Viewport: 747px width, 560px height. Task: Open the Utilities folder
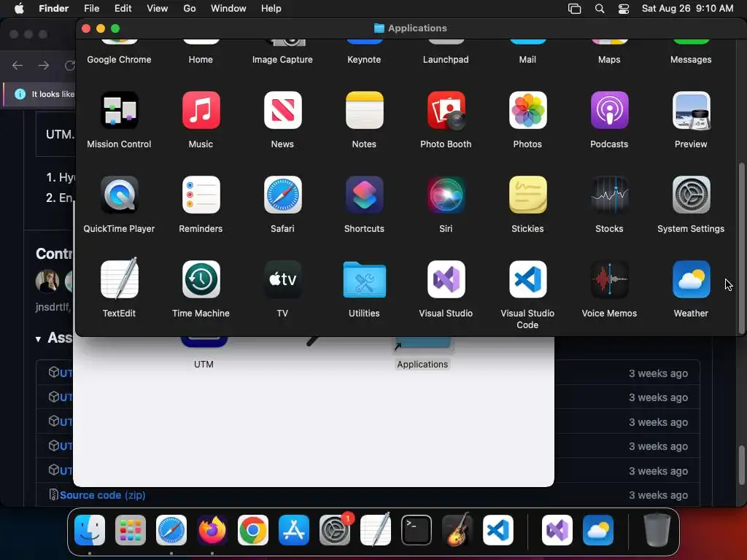365,279
